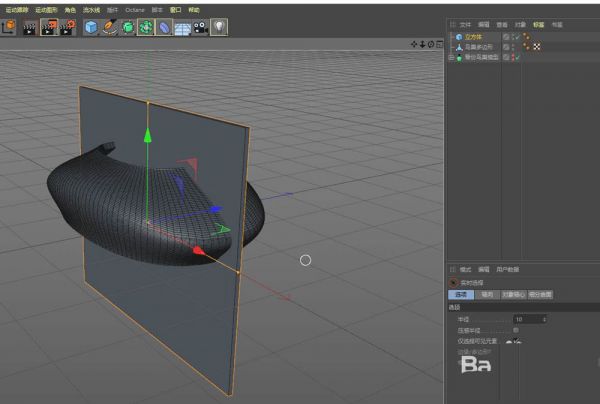Click viewport rotate camera icon
The width and height of the screenshot is (600, 404).
click(x=431, y=44)
